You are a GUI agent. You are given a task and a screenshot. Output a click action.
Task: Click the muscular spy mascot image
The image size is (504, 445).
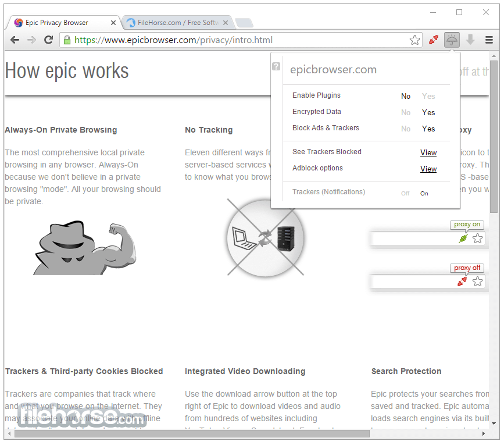[84, 247]
